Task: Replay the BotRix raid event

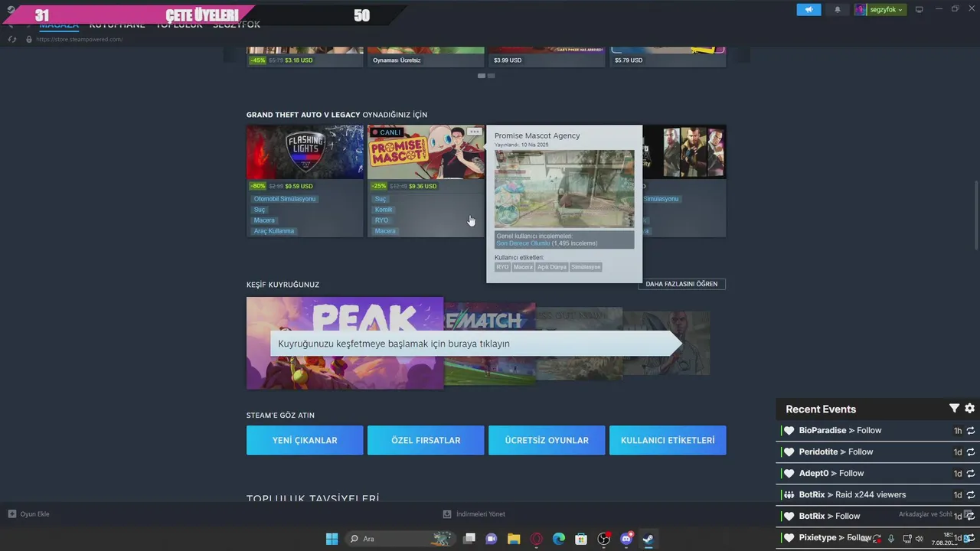Action: (971, 495)
